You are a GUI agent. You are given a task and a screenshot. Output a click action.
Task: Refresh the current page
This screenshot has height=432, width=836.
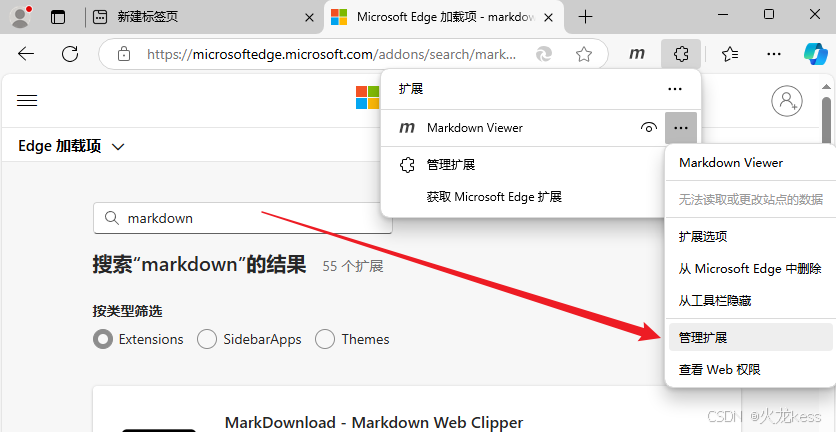[70, 54]
